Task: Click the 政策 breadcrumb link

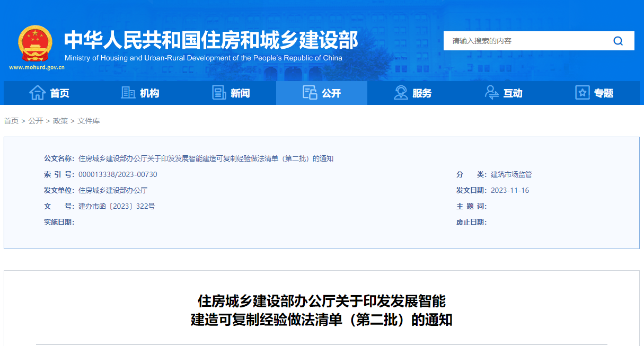Action: tap(60, 121)
